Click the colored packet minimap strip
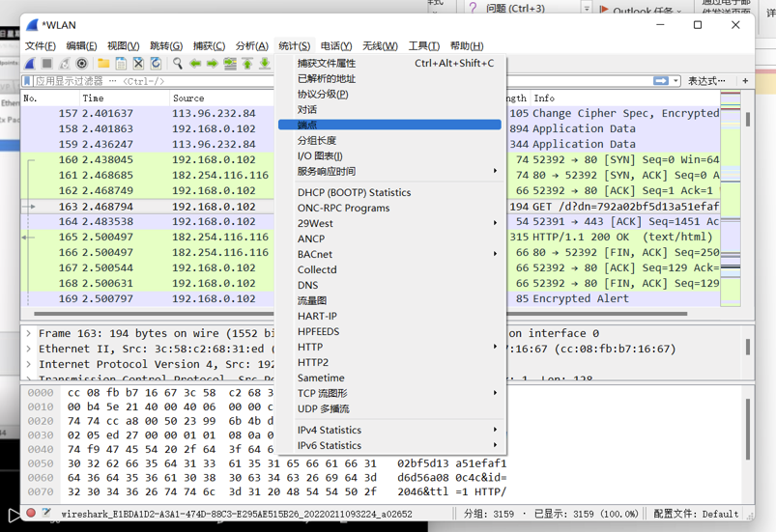The width and height of the screenshot is (776, 532). (x=731, y=198)
